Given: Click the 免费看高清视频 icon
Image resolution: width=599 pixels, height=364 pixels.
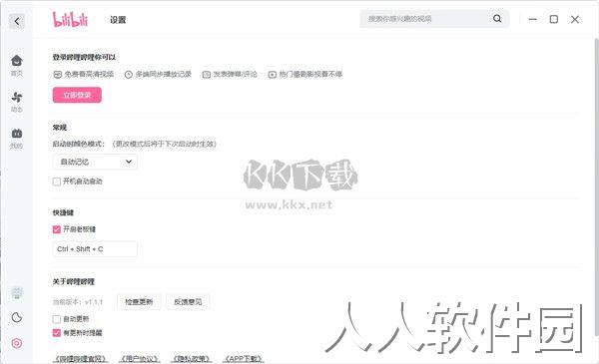Looking at the screenshot, I should (x=57, y=75).
